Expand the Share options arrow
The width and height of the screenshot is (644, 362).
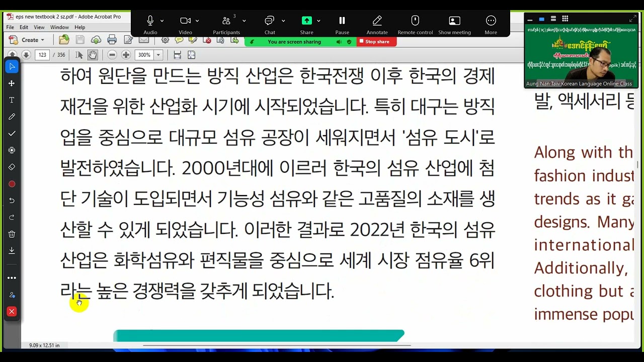[318, 21]
